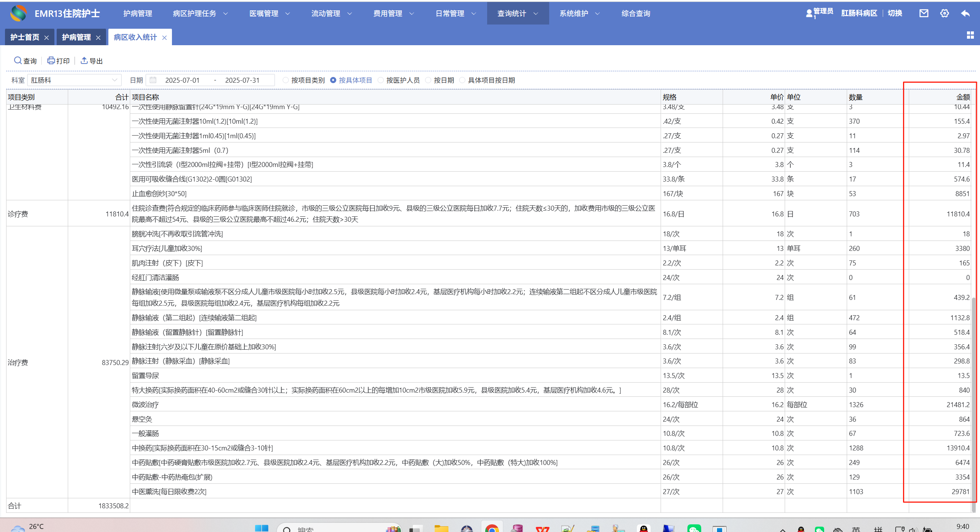The width and height of the screenshot is (980, 532).
Task: Select the 按项目类别 radio button
Action: [x=286, y=80]
